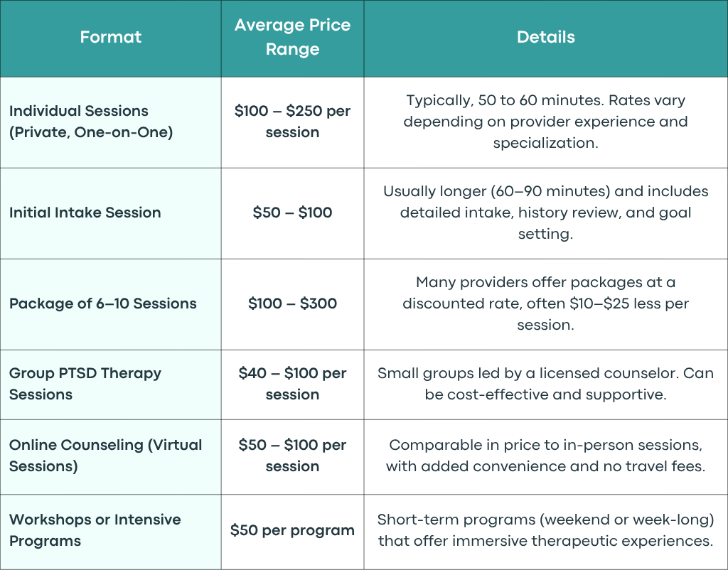Click the 50 to 60 minutes details text

pyautogui.click(x=546, y=122)
